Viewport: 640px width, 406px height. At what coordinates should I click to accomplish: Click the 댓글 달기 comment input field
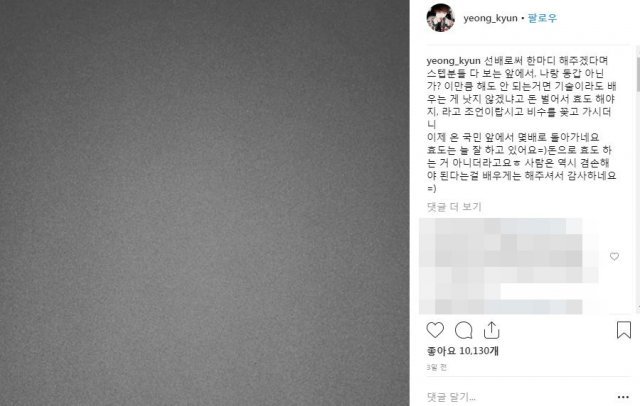point(518,397)
